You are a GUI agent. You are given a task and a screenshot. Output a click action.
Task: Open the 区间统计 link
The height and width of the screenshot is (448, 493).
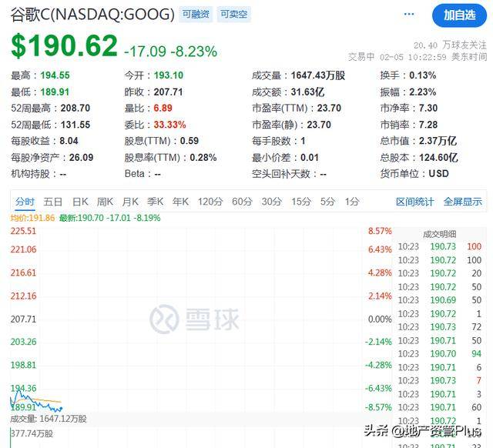tap(414, 202)
